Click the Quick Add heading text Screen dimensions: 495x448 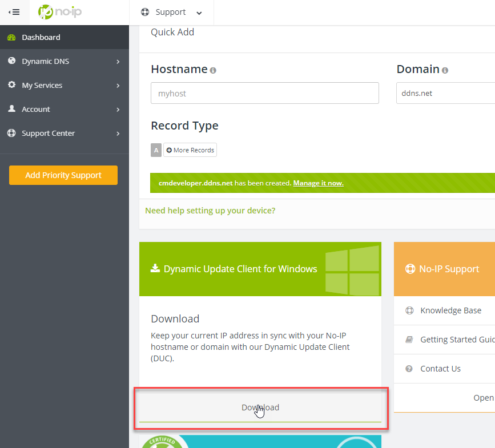[x=172, y=32]
